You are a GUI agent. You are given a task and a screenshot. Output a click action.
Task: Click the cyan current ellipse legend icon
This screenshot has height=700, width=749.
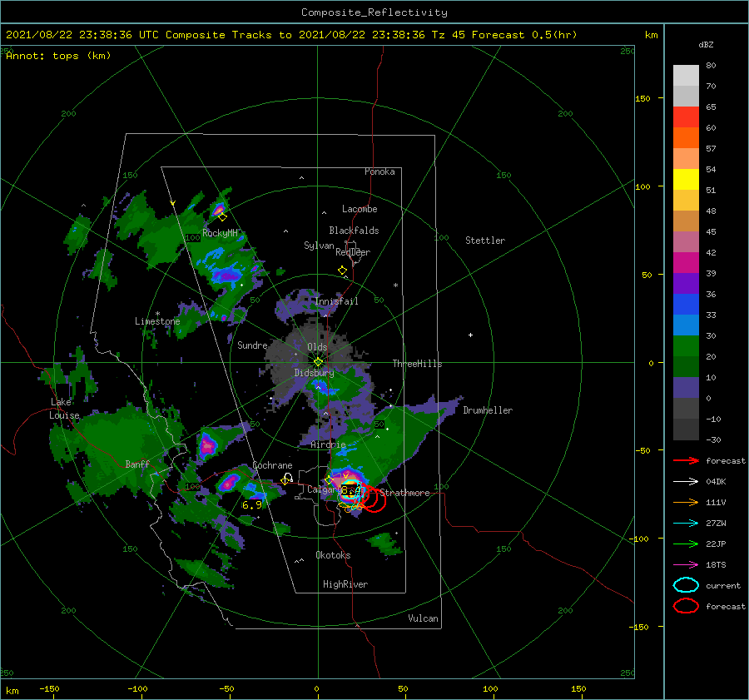pyautogui.click(x=686, y=585)
